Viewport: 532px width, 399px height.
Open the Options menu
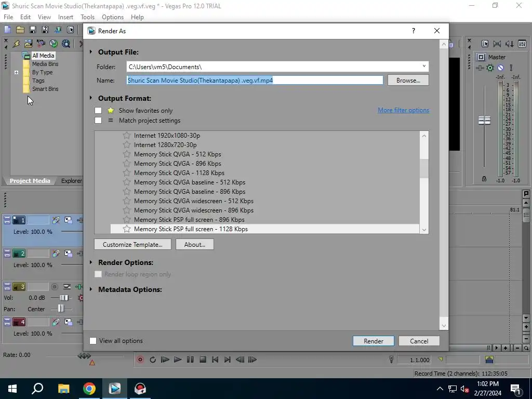tap(113, 17)
